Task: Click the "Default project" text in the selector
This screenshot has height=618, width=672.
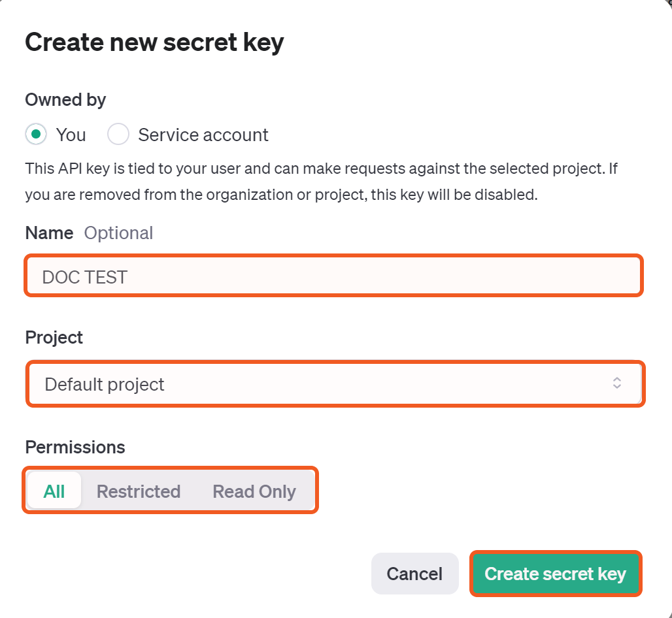Action: (105, 384)
